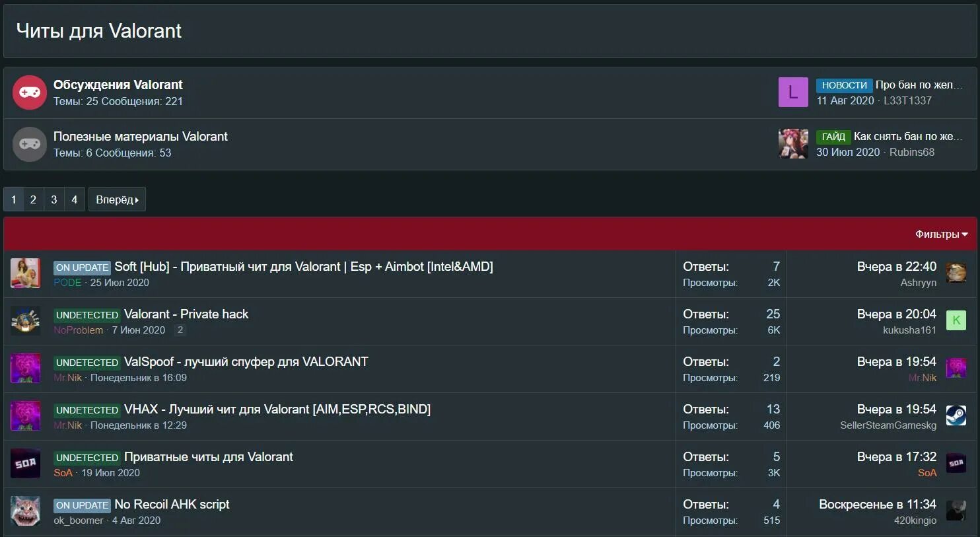Open last poster SellerSteamGameskg's profile
This screenshot has height=537, width=980.
[888, 425]
